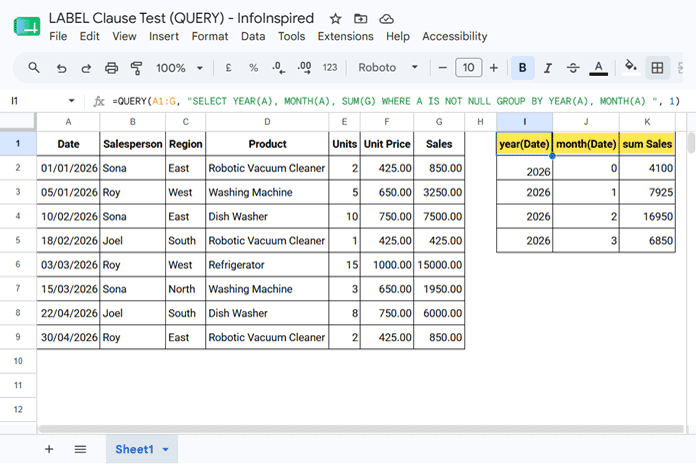The height and width of the screenshot is (464, 696).
Task: Select the paint format roller
Action: pyautogui.click(x=136, y=68)
